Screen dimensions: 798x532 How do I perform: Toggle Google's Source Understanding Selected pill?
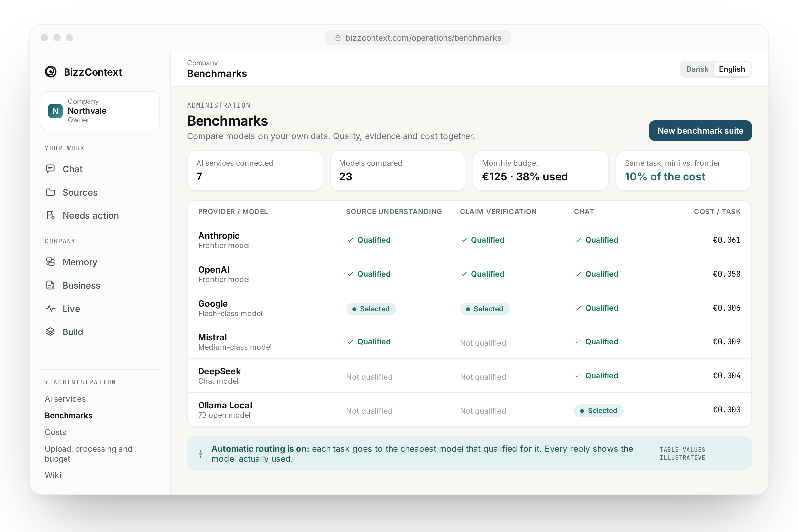point(371,309)
